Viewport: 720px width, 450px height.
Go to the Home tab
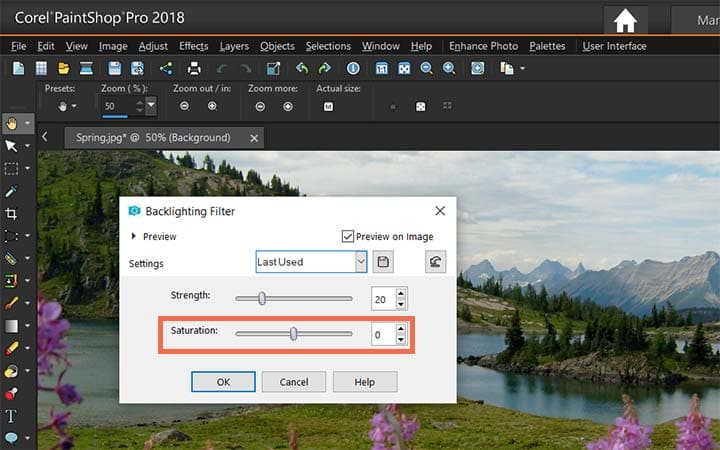tap(625, 21)
